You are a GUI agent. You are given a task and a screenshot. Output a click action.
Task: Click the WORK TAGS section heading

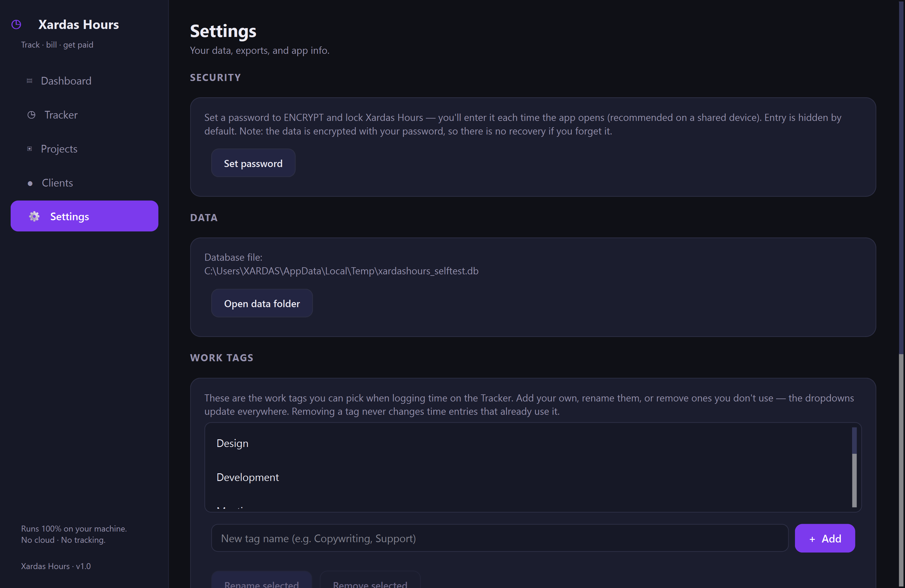[x=222, y=358]
